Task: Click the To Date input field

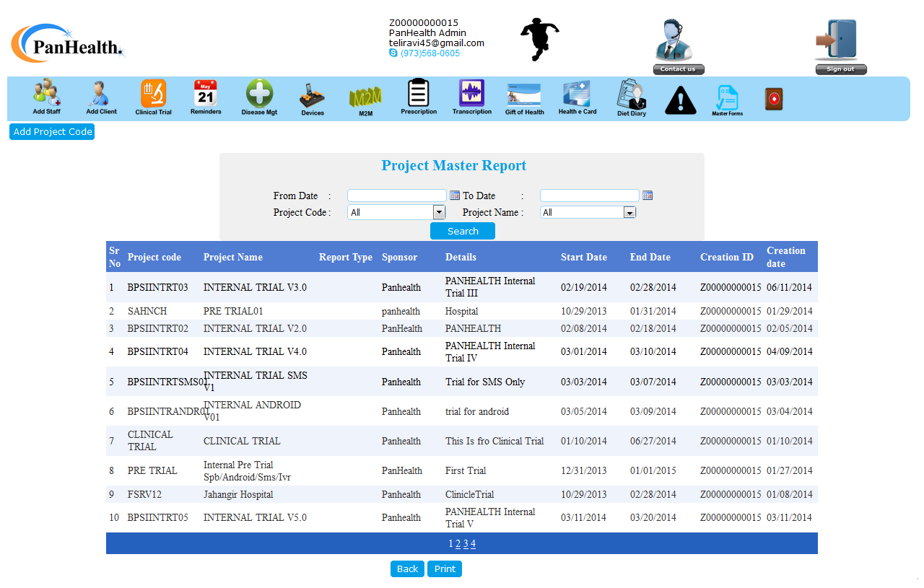Action: [x=589, y=196]
